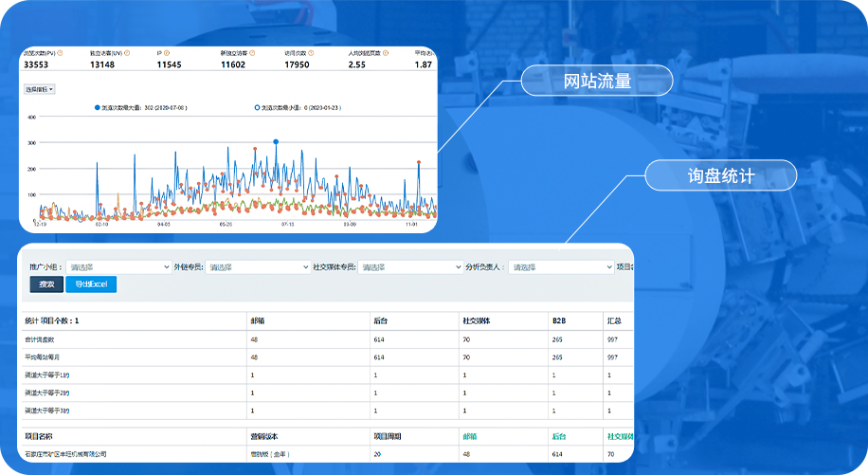Toggle the hollow circle minimum-value legend marker
This screenshot has width=868, height=475.
click(x=256, y=108)
